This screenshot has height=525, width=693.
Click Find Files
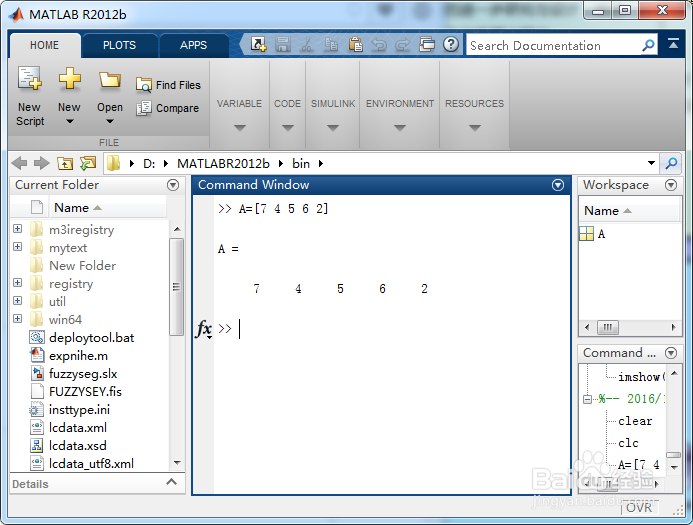[168, 84]
